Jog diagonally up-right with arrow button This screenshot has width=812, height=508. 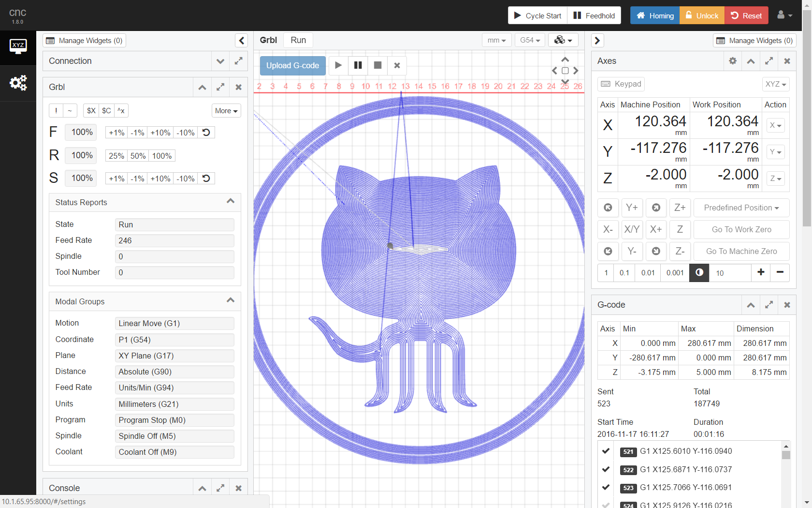tap(656, 208)
